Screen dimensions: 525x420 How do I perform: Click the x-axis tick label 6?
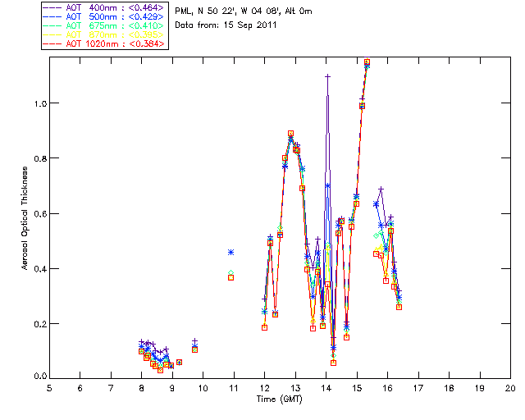tap(80, 388)
